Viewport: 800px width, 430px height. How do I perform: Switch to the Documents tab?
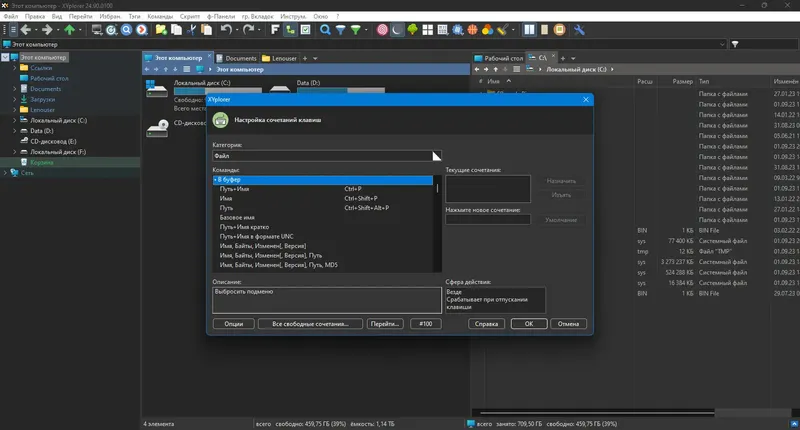[237, 58]
